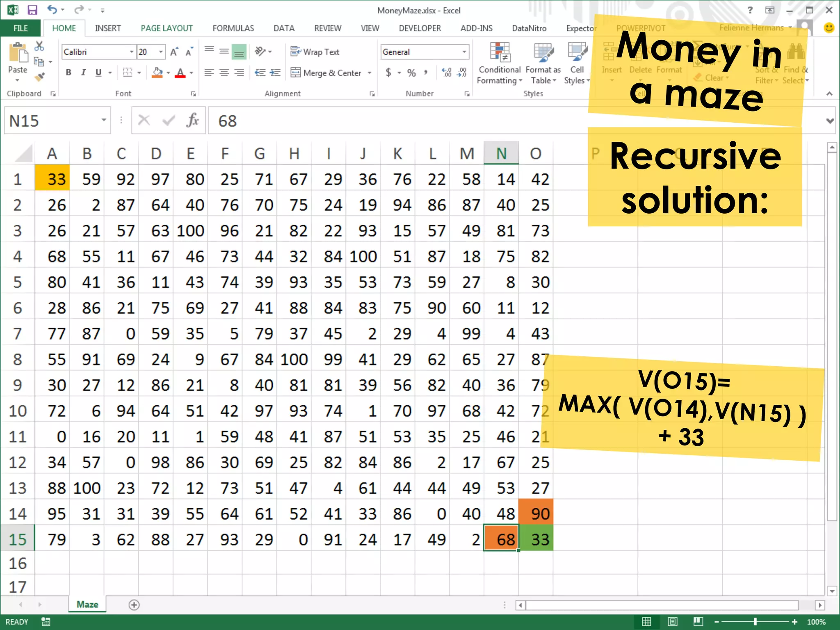Click the Merge & Center button
Viewport: 840px width, 630px height.
pos(326,73)
